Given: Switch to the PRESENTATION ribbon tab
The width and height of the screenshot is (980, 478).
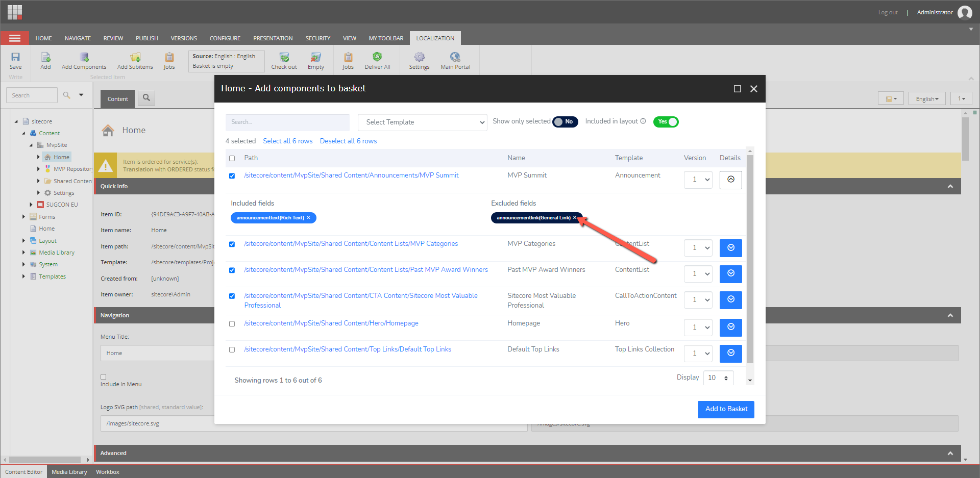Looking at the screenshot, I should (x=273, y=38).
